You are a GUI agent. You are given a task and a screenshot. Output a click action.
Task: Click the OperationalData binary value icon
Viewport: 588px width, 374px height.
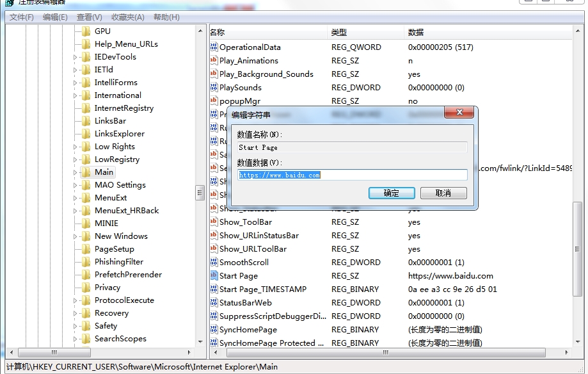[214, 47]
